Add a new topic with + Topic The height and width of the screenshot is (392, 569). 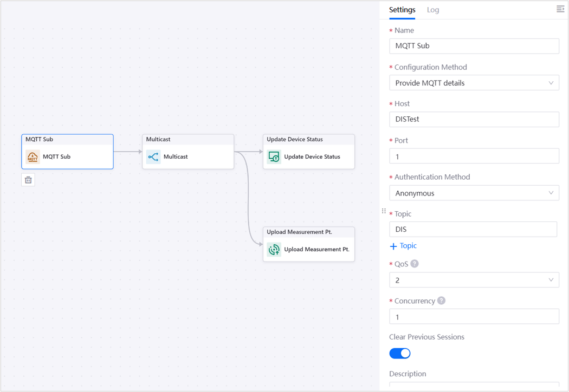pos(403,246)
